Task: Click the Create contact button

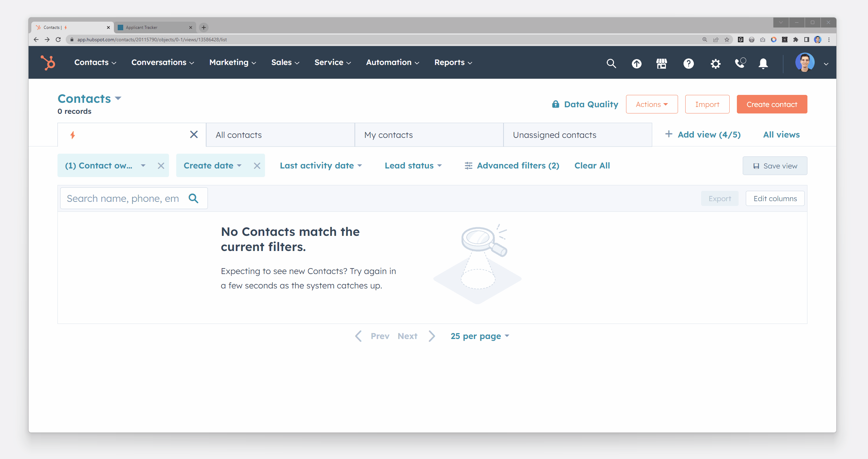Action: (772, 104)
